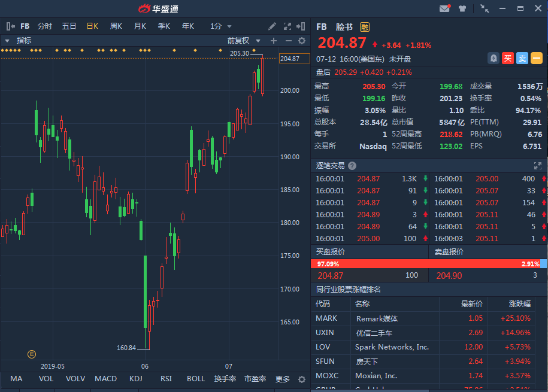
Task: Switch to the 周K weekly chart tab
Action: pos(116,26)
